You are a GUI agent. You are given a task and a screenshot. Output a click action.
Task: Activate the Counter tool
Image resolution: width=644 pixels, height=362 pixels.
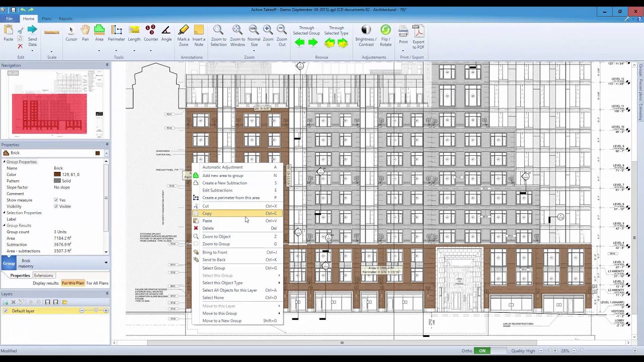coord(150,33)
